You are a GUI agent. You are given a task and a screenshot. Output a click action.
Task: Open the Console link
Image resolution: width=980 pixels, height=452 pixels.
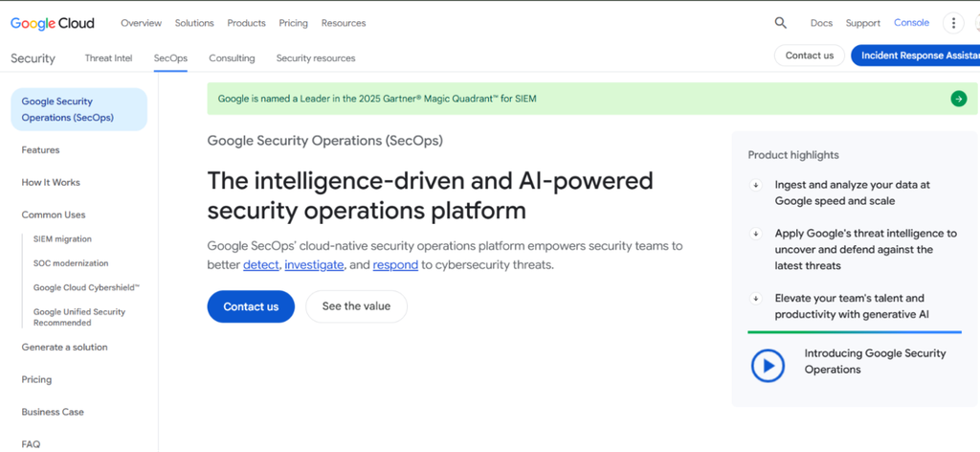(911, 23)
